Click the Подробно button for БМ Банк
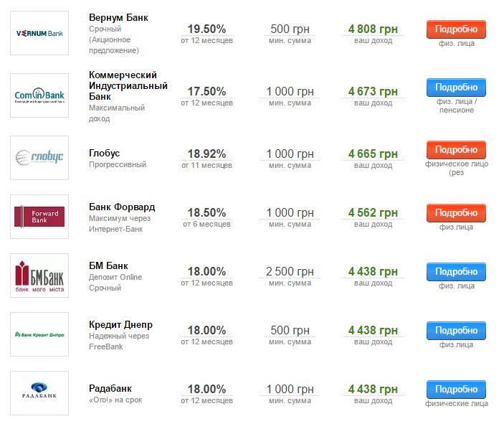This screenshot has width=504, height=424. point(456,272)
